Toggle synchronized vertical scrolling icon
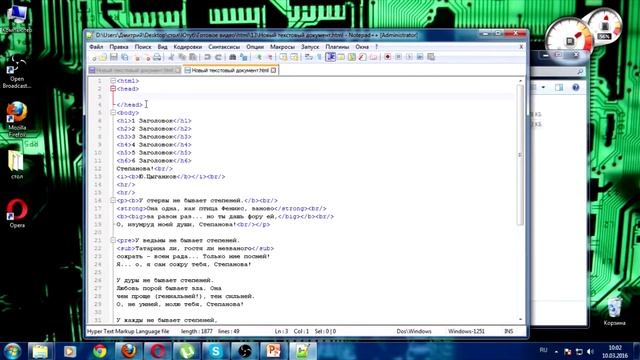 pyautogui.click(x=283, y=58)
